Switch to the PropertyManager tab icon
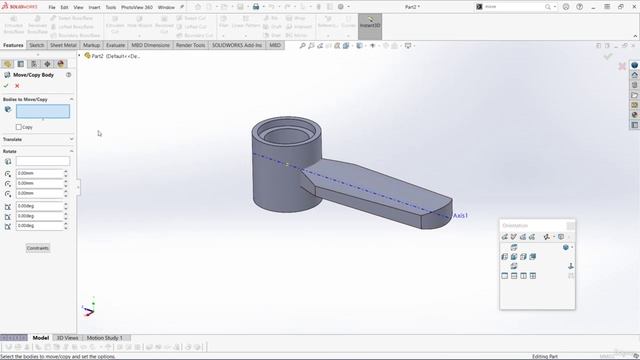640x360 pixels. click(21, 64)
